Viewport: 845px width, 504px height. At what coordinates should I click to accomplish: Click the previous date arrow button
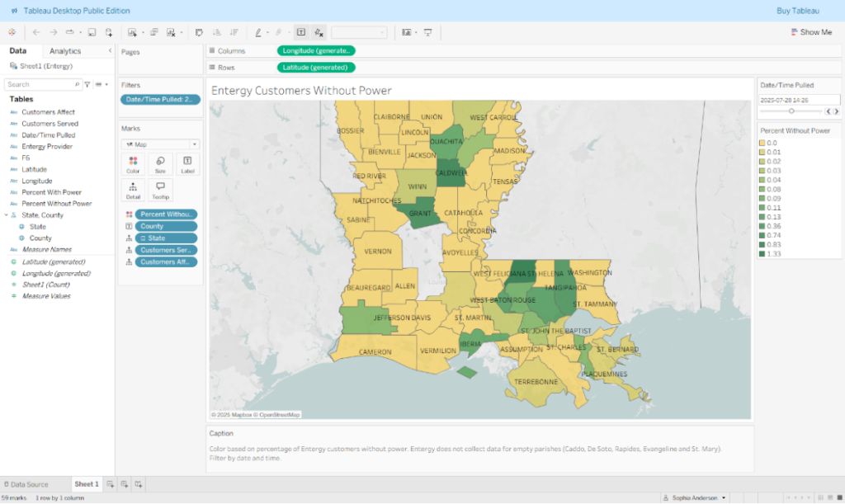point(828,111)
